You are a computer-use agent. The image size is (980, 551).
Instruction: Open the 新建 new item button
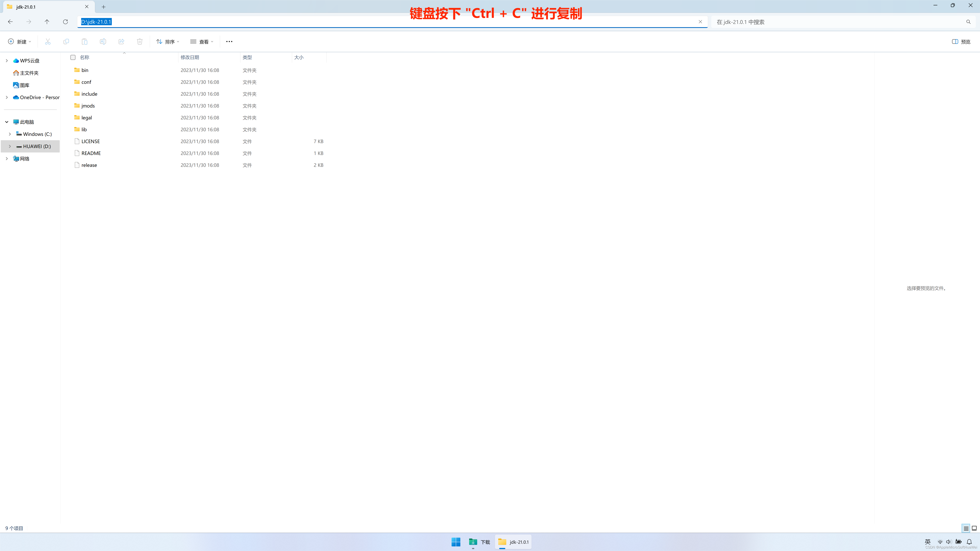[20, 42]
